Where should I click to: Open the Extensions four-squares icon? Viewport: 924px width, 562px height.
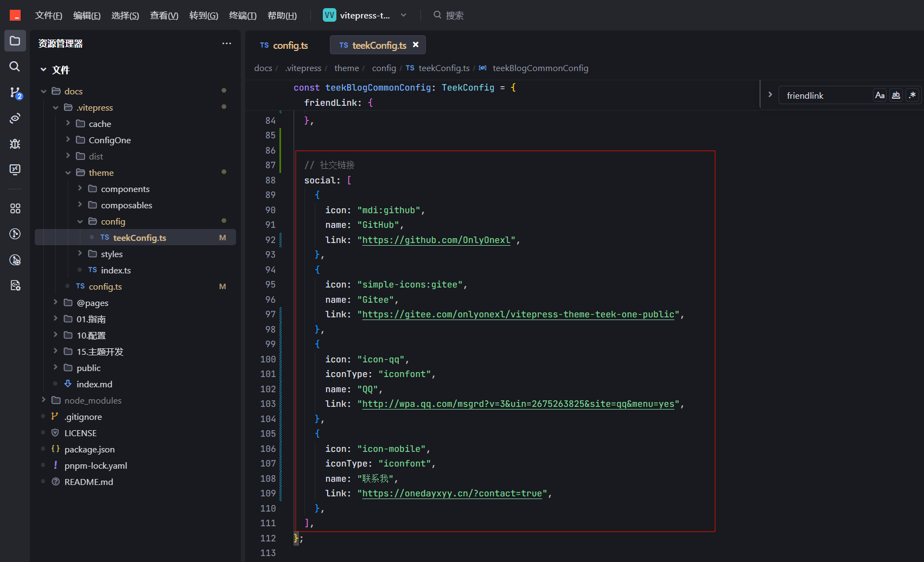(x=15, y=208)
